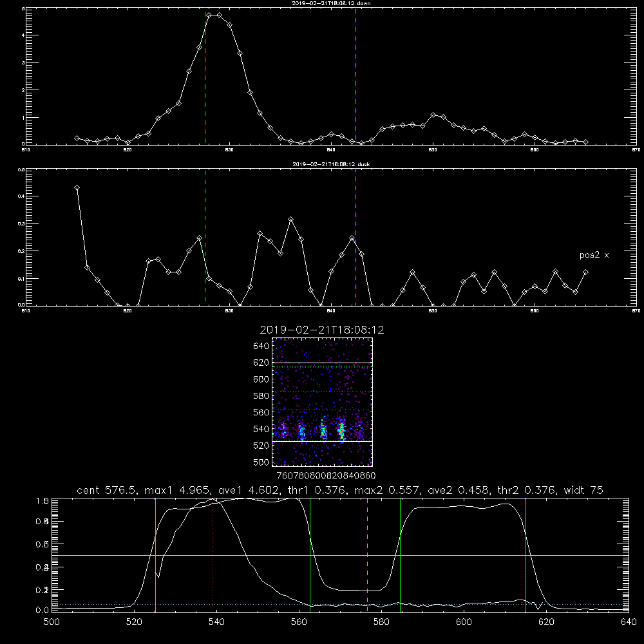Click bottom plot x-axis label 620
The image size is (644, 644).
pos(546,622)
